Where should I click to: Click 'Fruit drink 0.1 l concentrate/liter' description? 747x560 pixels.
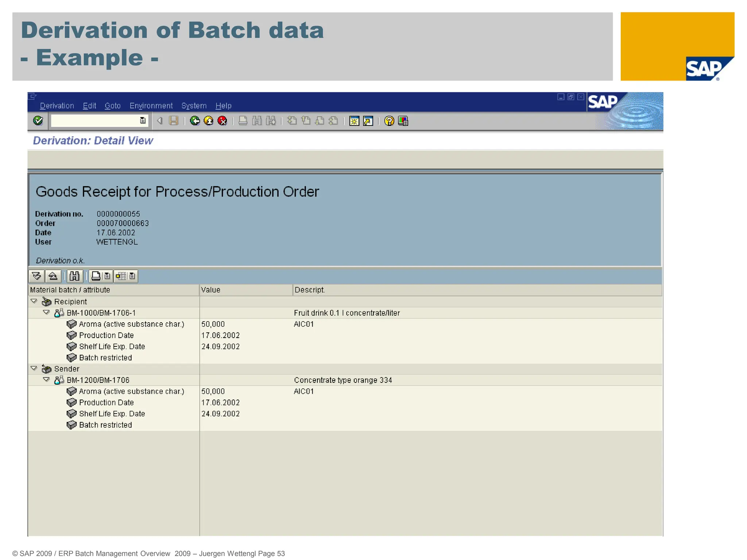point(347,313)
